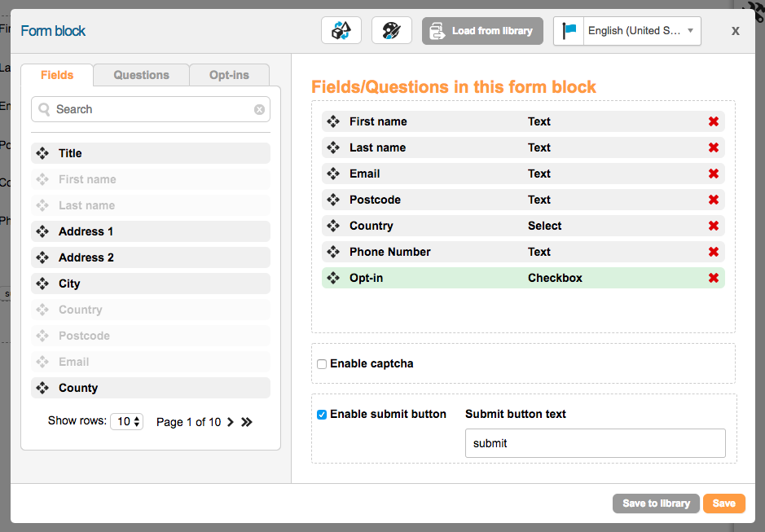The image size is (765, 532).
Task: Click the drag handle beside Country row
Action: tap(333, 226)
